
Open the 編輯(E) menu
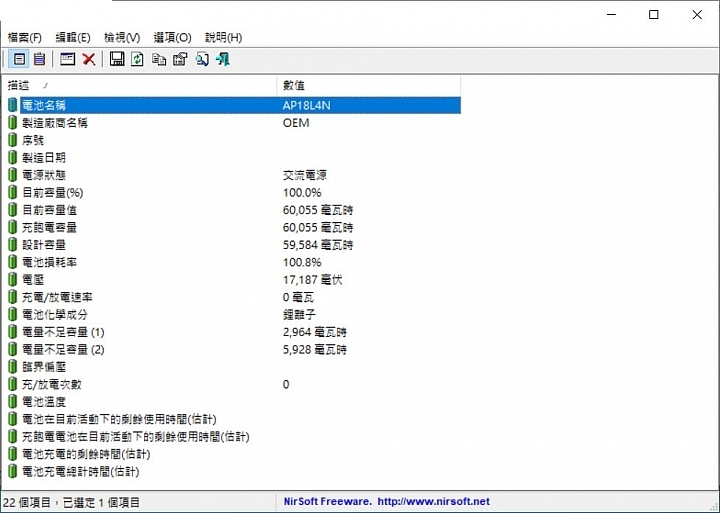tap(73, 37)
